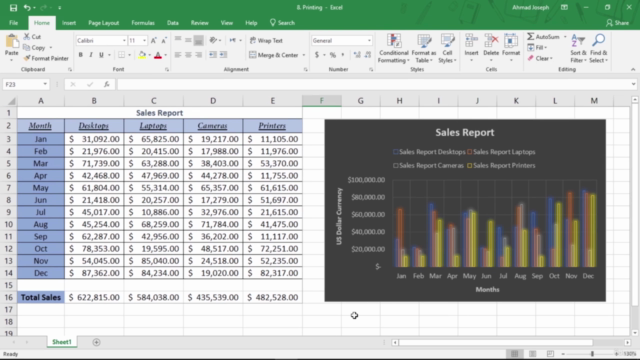Toggle Italic formatting
Image resolution: width=640 pixels, height=360 pixels.
91,55
